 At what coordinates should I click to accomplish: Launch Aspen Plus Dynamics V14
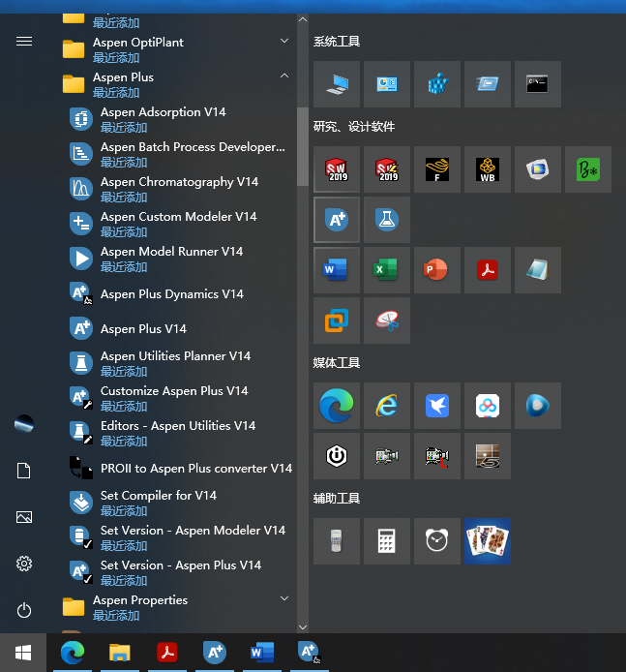178,293
